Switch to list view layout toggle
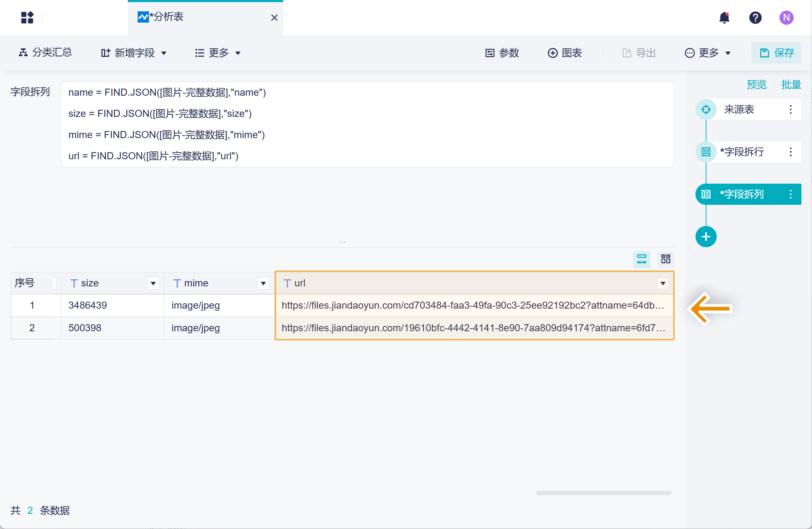The width and height of the screenshot is (812, 529). [641, 260]
